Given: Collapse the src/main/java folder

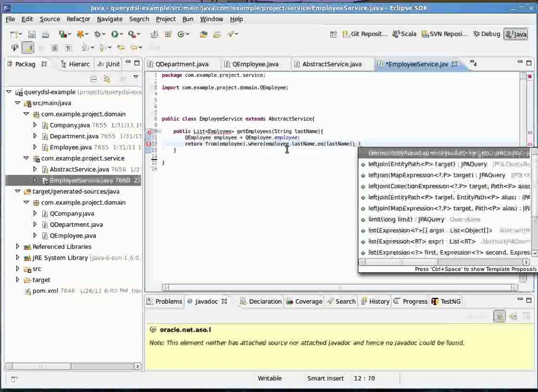Looking at the screenshot, I should click(x=17, y=103).
